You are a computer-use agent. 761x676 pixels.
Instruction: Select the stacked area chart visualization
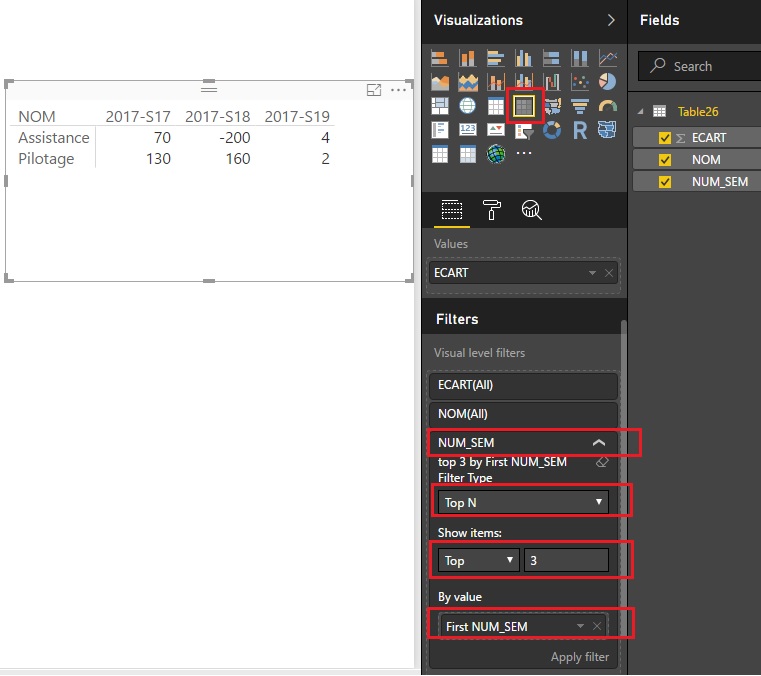[467, 82]
